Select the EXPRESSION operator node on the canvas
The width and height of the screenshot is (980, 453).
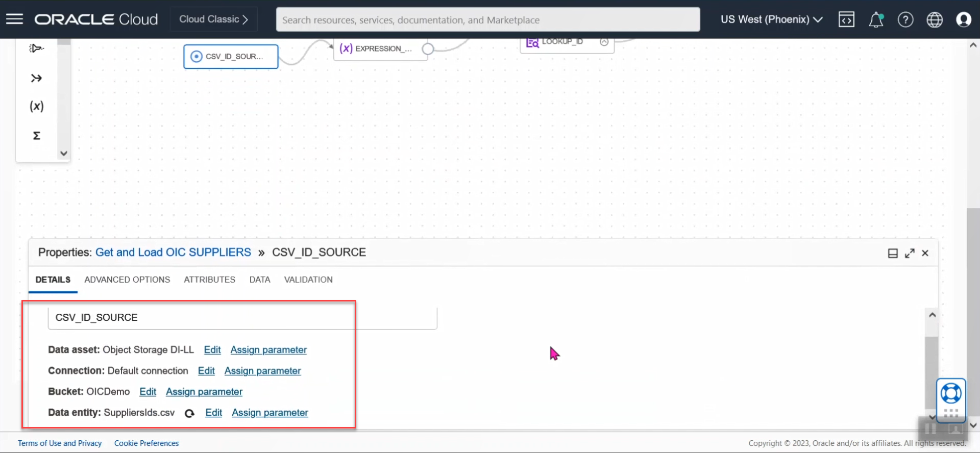[380, 49]
